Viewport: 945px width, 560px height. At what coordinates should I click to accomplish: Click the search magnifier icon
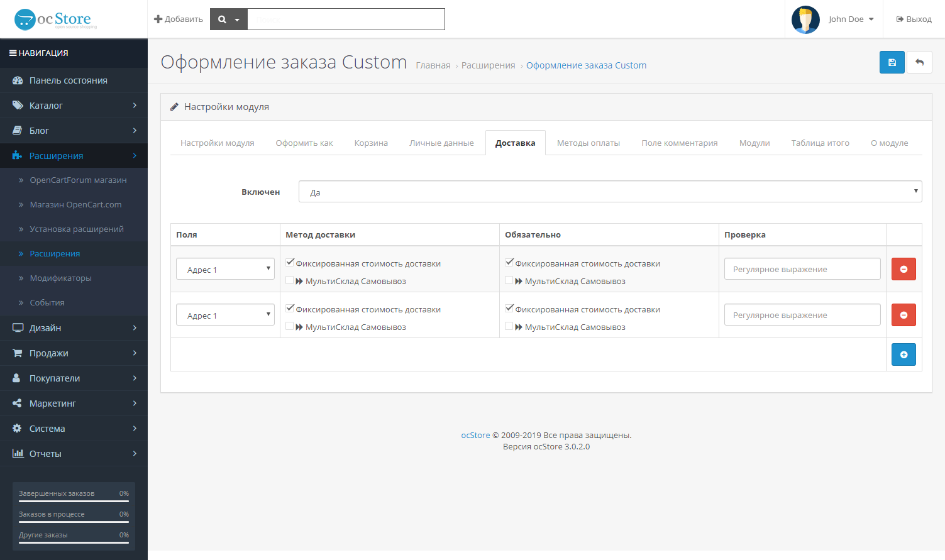click(x=222, y=19)
